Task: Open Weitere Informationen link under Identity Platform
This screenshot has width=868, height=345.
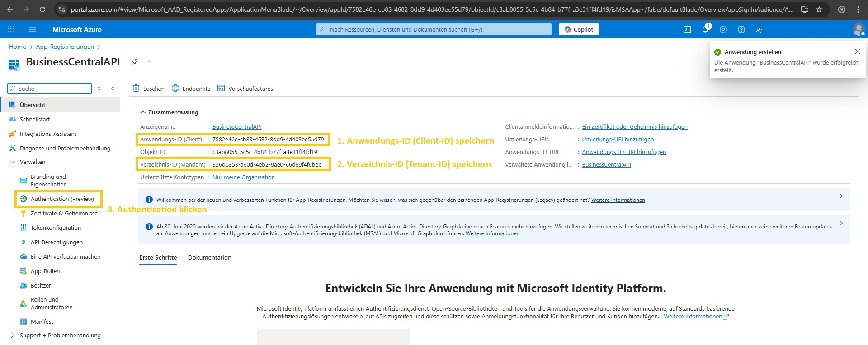Action: coord(696,317)
